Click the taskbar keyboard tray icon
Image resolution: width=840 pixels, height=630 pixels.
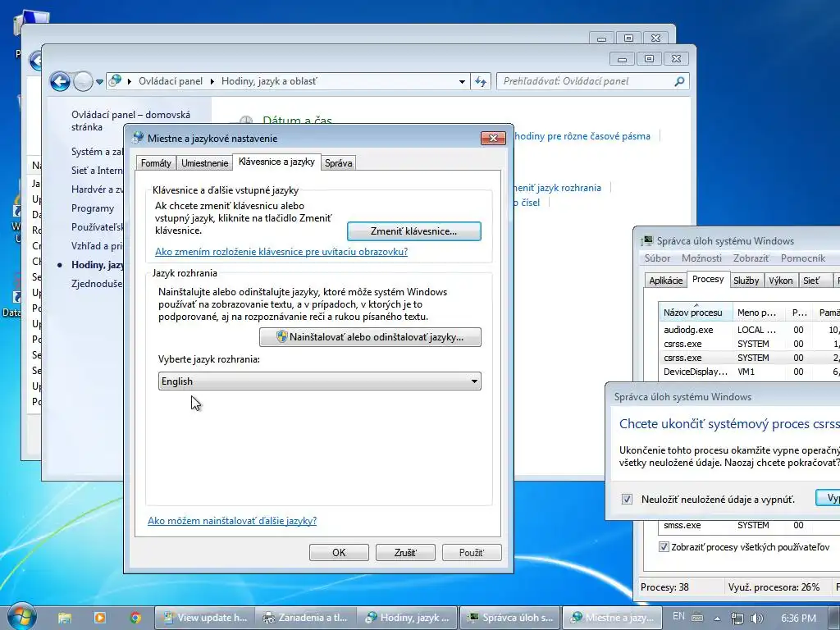[697, 617]
